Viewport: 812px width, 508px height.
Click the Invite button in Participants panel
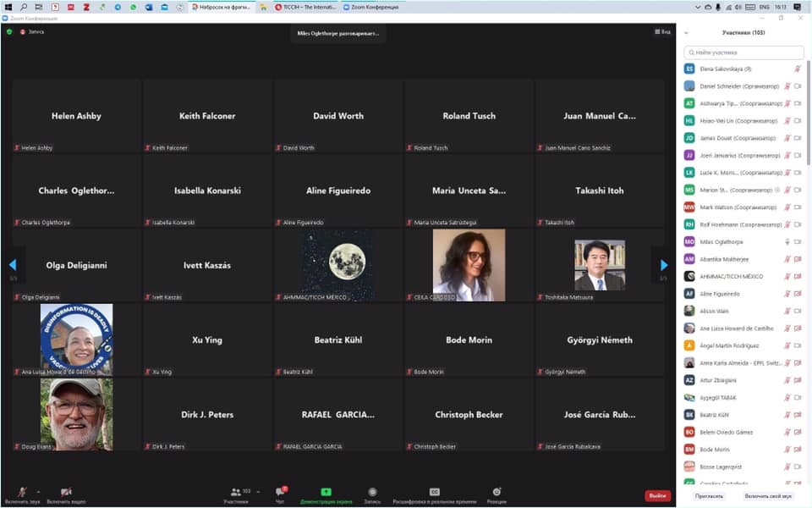(710, 496)
